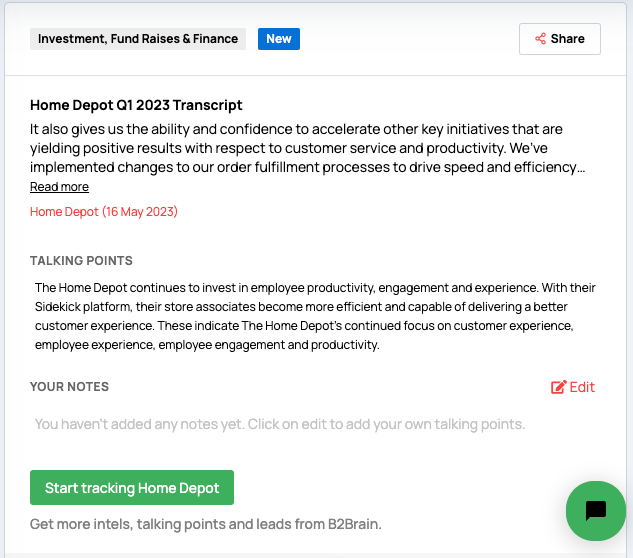
Task: Open the Home Depot (16 May 2023) source link
Action: pos(104,212)
